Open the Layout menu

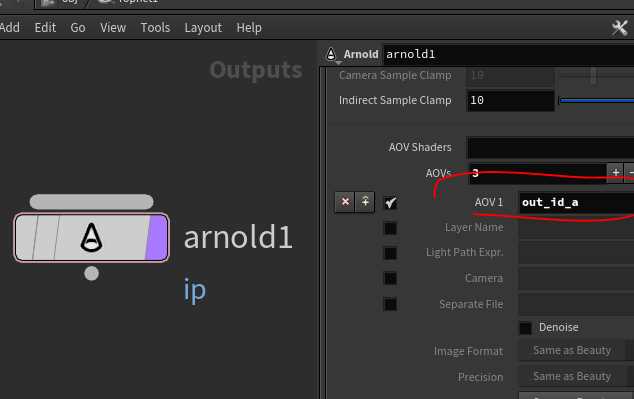pos(203,28)
